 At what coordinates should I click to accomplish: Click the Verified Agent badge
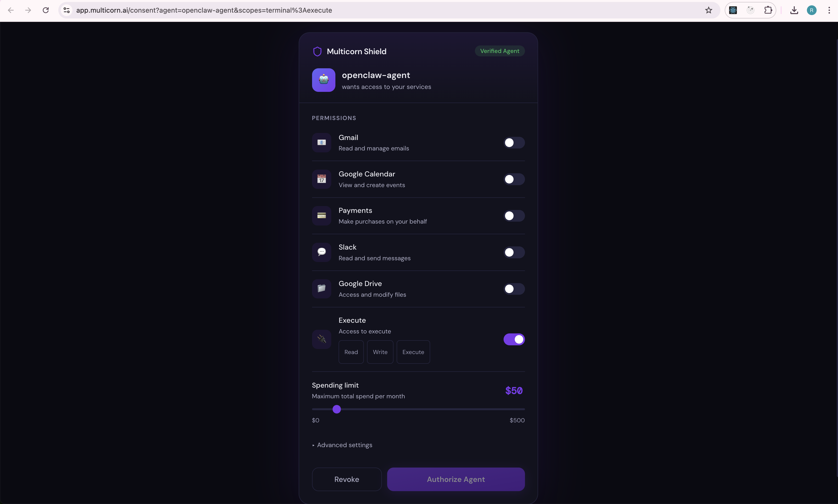[x=499, y=51]
